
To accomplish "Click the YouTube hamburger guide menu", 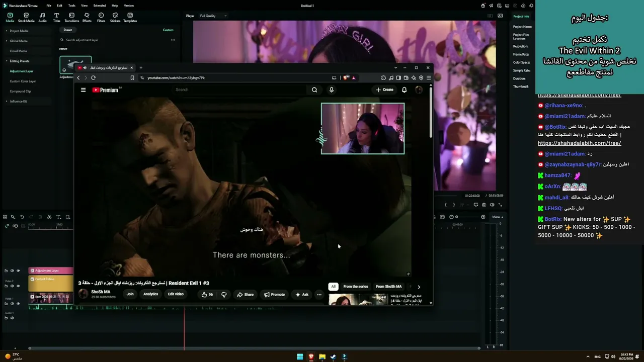I will pyautogui.click(x=83, y=90).
